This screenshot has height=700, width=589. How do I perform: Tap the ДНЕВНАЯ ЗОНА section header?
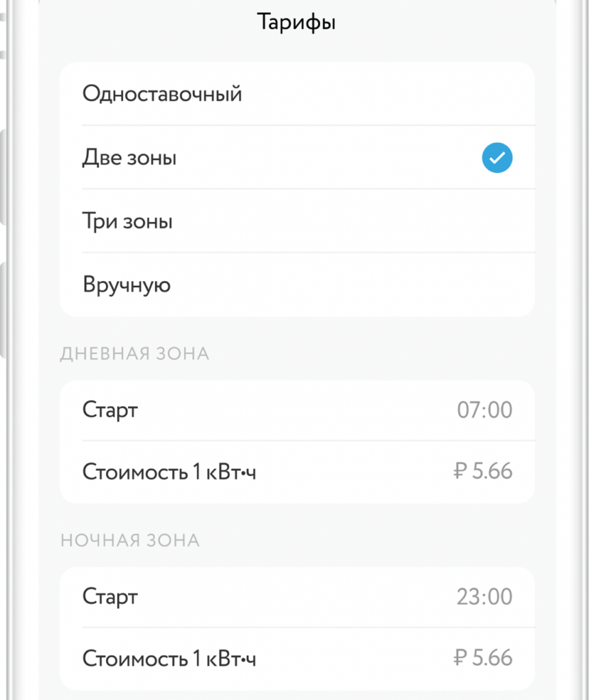(135, 354)
